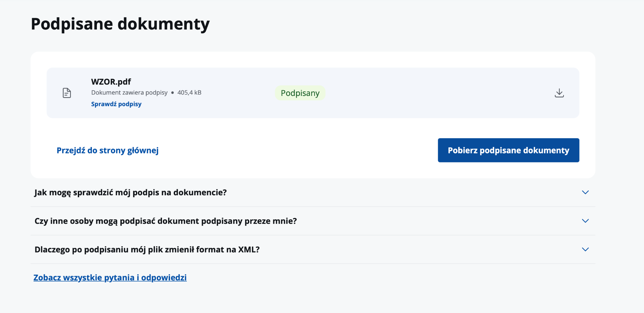
Task: Click empty space in the WZOR.pdf row right of the badge
Action: pyautogui.click(x=436, y=93)
